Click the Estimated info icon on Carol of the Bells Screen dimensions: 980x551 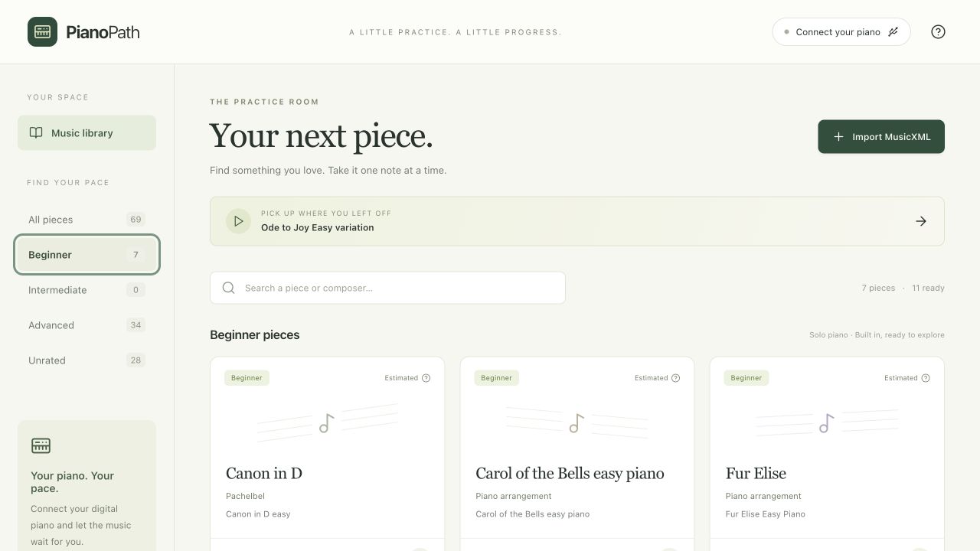point(676,378)
